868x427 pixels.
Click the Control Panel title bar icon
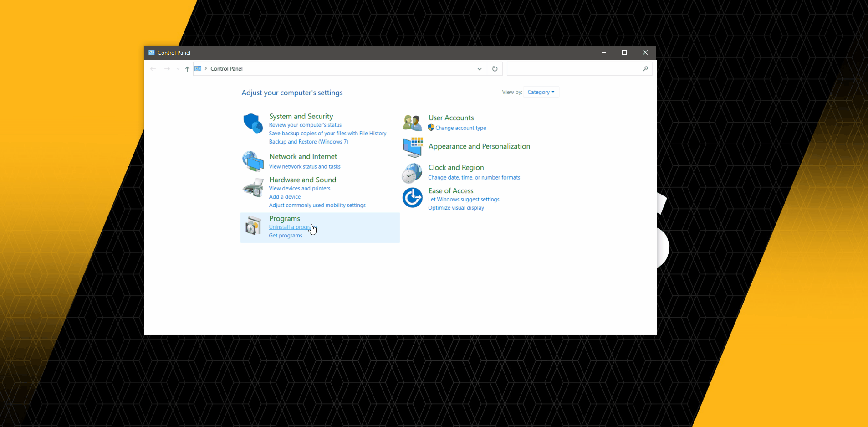pos(152,52)
